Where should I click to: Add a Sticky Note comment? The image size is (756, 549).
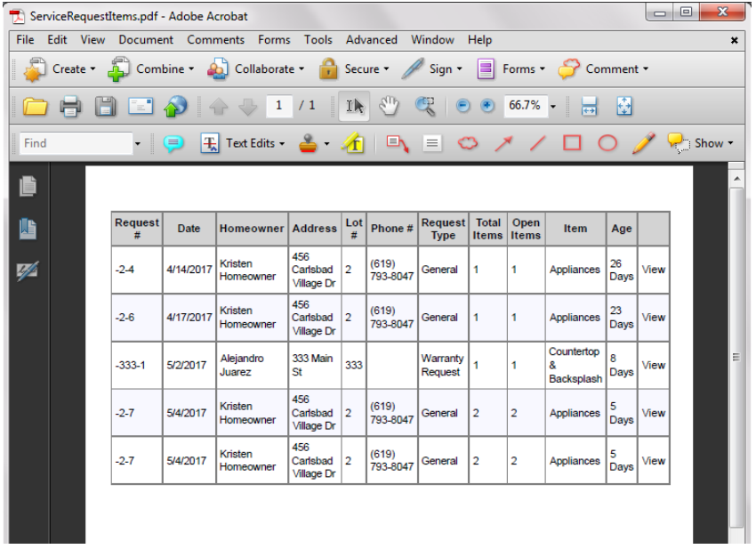173,143
